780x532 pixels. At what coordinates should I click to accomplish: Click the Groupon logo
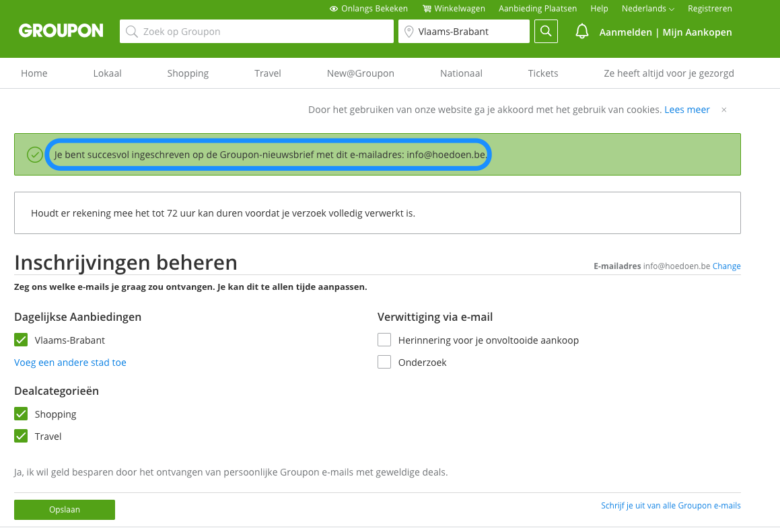click(x=61, y=31)
